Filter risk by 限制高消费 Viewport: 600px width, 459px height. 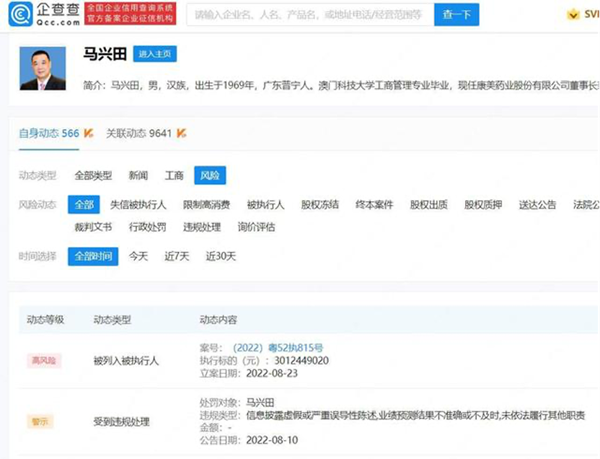click(204, 204)
